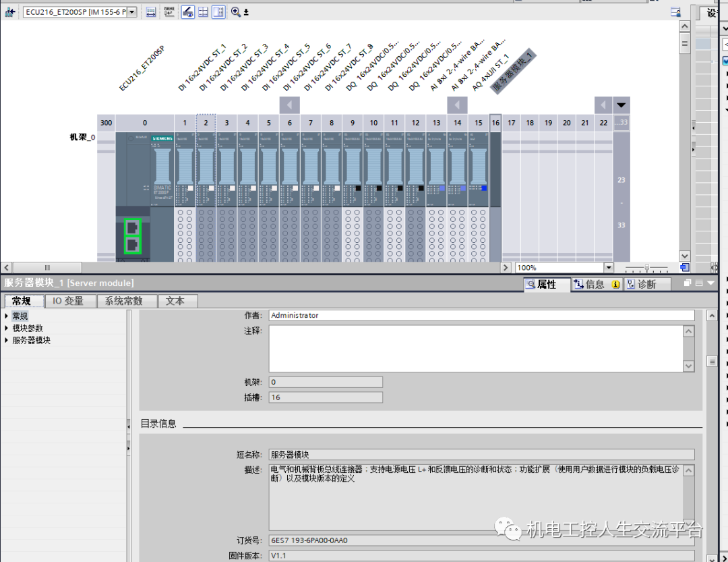Screen dimensions: 728x562
Task: Click the 机架 rack field
Action: tap(326, 382)
